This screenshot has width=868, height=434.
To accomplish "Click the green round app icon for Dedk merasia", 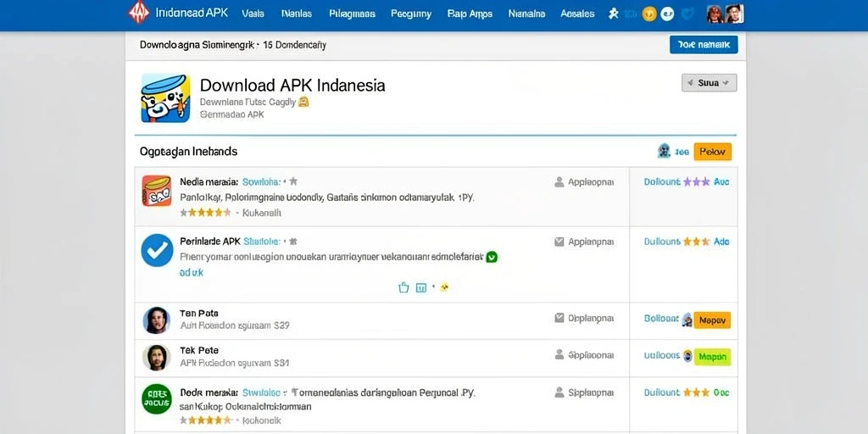I will [157, 398].
